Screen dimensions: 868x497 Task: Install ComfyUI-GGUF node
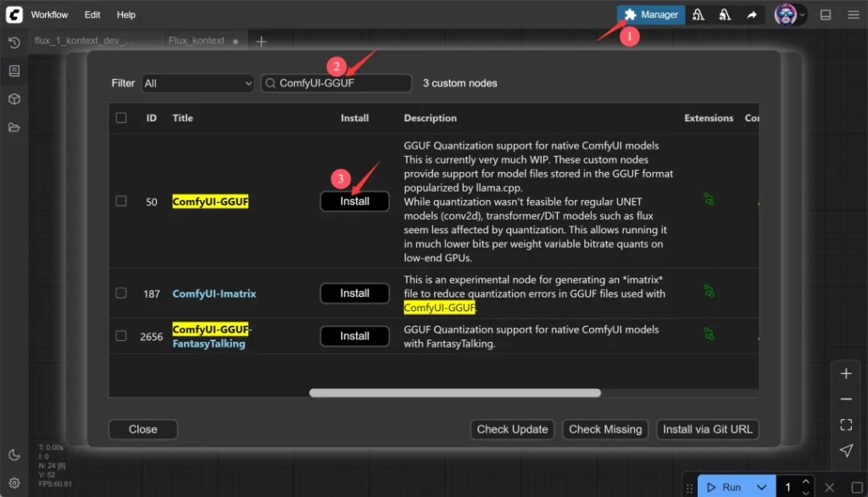(x=354, y=201)
